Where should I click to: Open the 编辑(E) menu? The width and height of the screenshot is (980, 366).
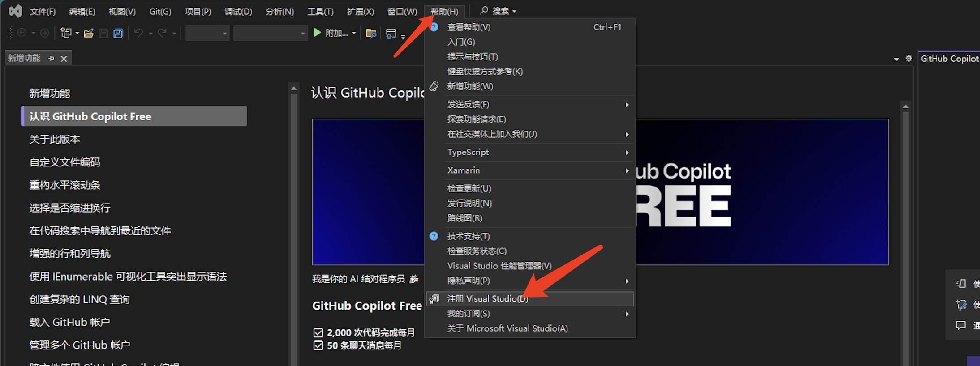coord(82,11)
